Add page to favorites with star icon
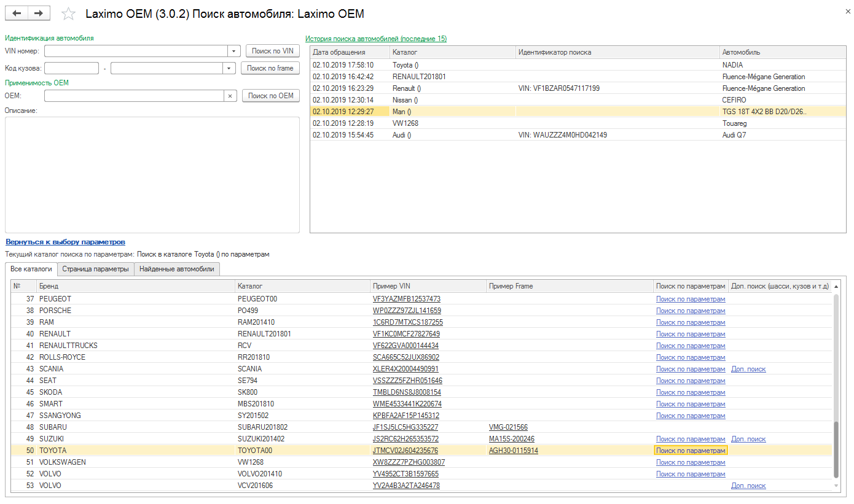This screenshot has height=504, width=854. (x=69, y=14)
